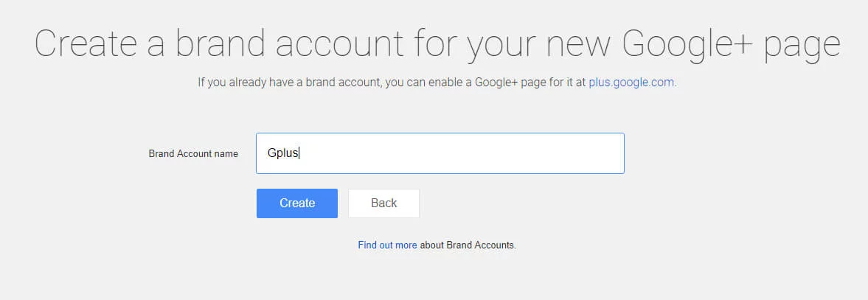Follow the "Find out more" link
This screenshot has height=300, width=868.
point(387,245)
